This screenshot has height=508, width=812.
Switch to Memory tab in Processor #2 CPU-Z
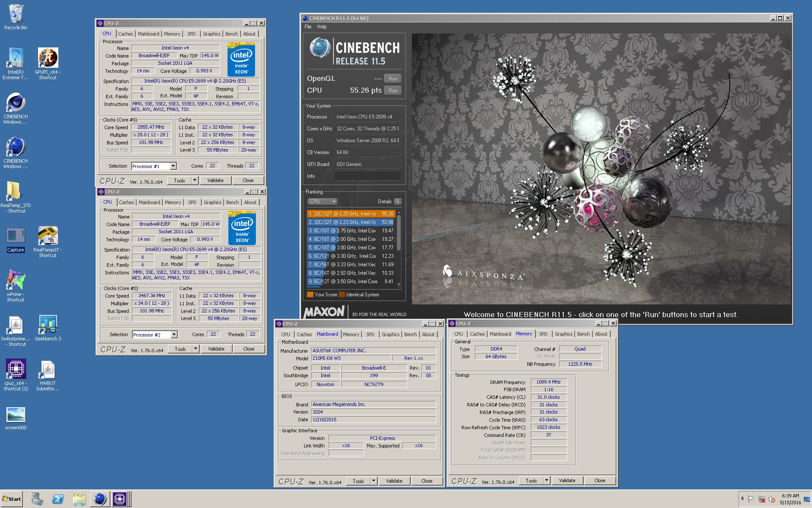point(173,202)
